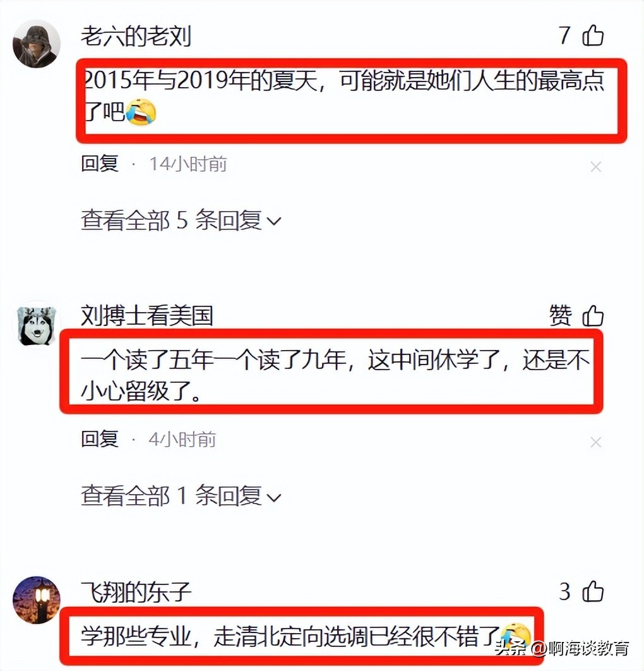Click the chevron beside 5 条回复
644x671 pixels.
(273, 221)
